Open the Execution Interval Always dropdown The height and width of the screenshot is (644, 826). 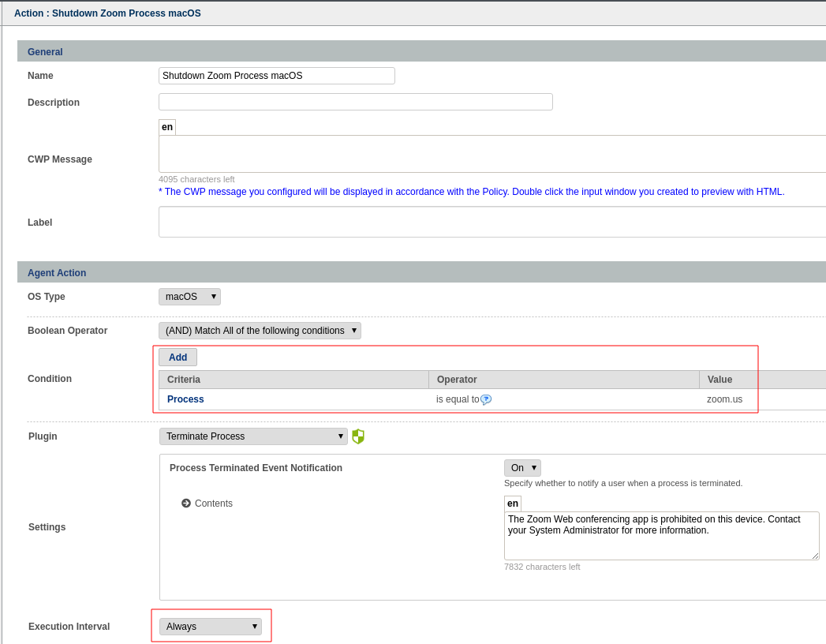(211, 627)
